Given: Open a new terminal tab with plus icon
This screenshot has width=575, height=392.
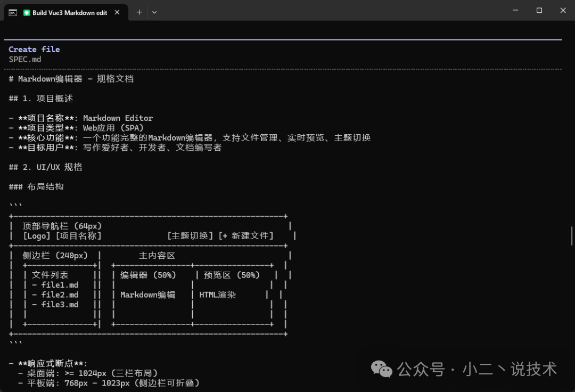Looking at the screenshot, I should pyautogui.click(x=139, y=12).
